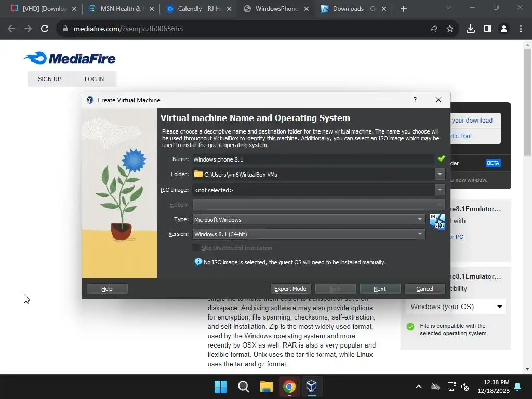
Task: Click the Folder path field
Action: (x=314, y=174)
